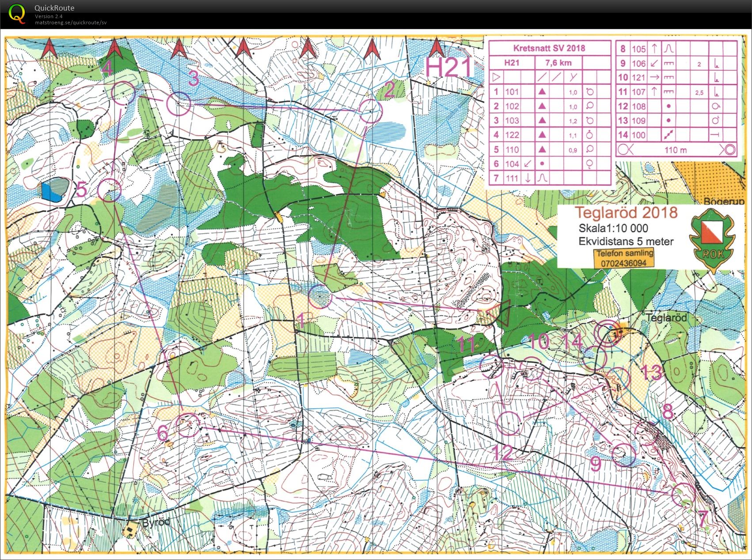This screenshot has width=752, height=560.
Task: Click control code '101' in the table
Action: coord(512,92)
